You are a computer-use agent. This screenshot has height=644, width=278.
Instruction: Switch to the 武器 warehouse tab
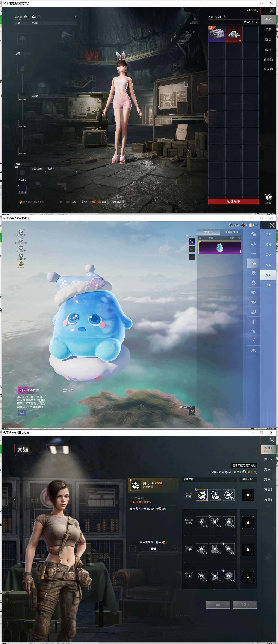(268, 30)
